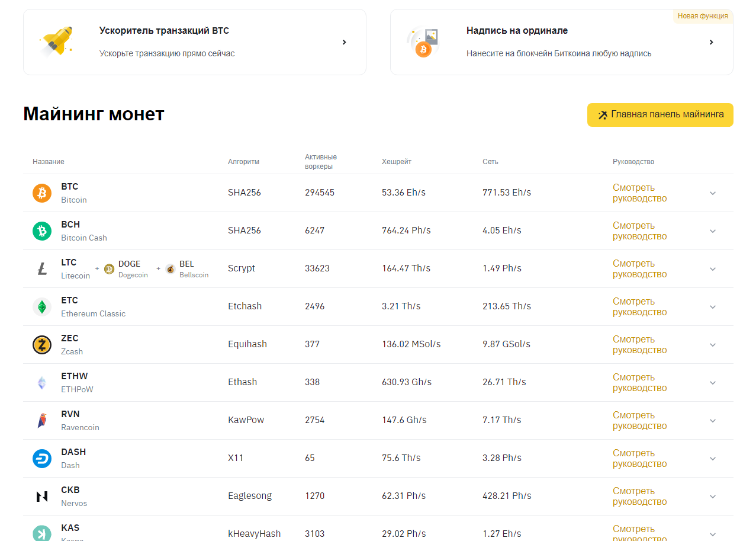756x541 pixels.
Task: Click the Bitcoin Cash green icon
Action: pos(42,231)
